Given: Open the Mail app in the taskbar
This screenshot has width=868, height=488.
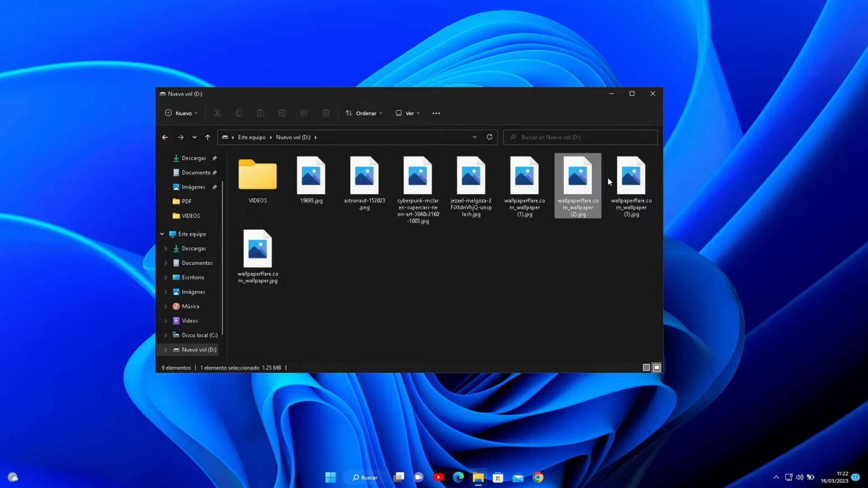Looking at the screenshot, I should coord(518,477).
